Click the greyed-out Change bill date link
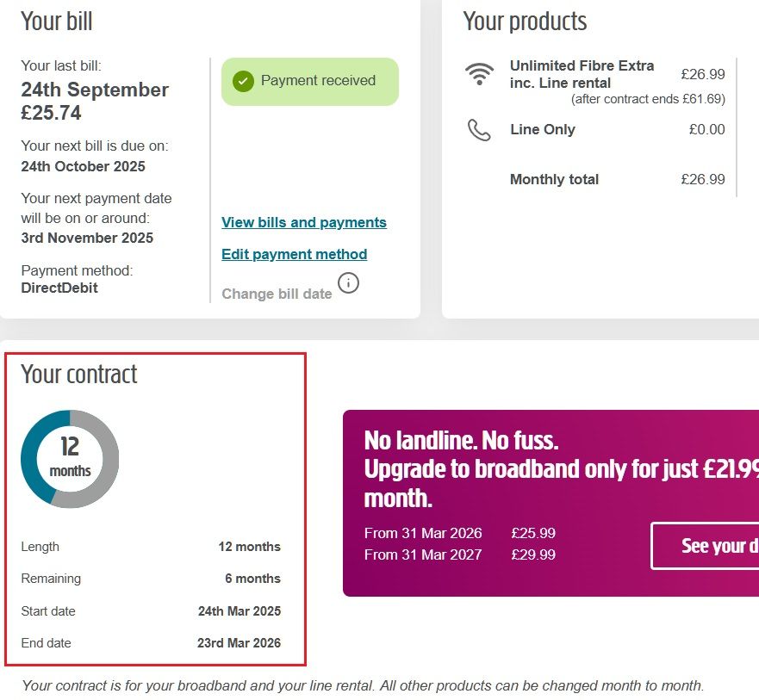 277,294
